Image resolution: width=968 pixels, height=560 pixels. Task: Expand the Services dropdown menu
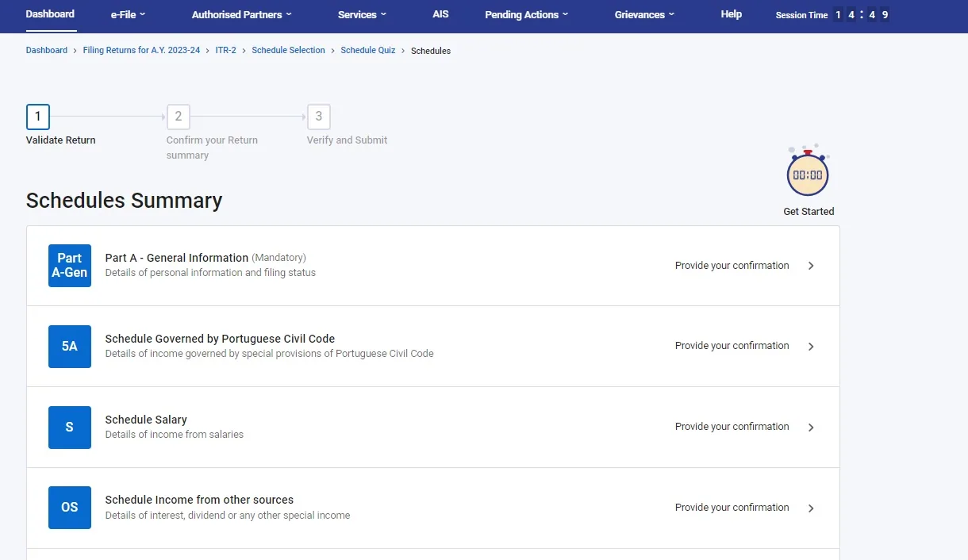point(363,14)
